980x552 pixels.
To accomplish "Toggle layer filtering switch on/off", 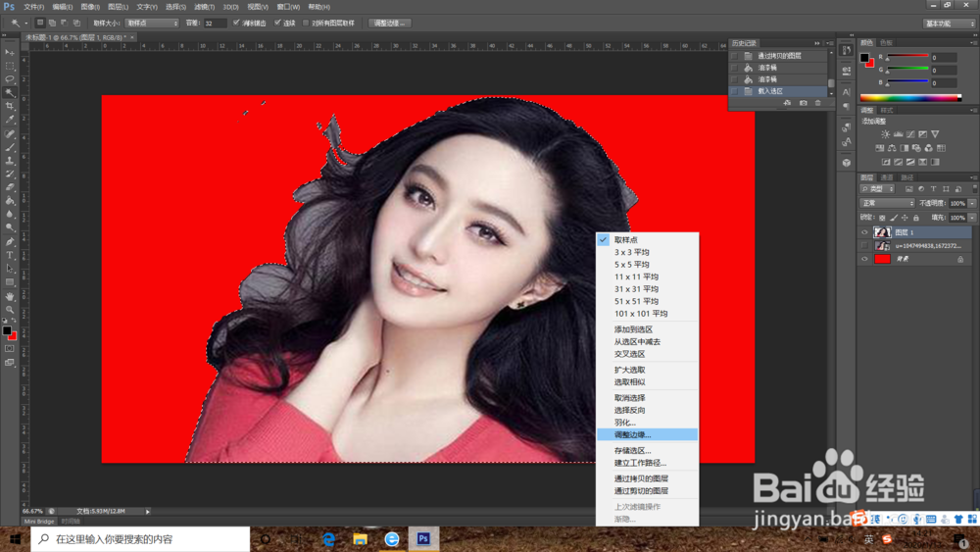I will click(x=974, y=189).
